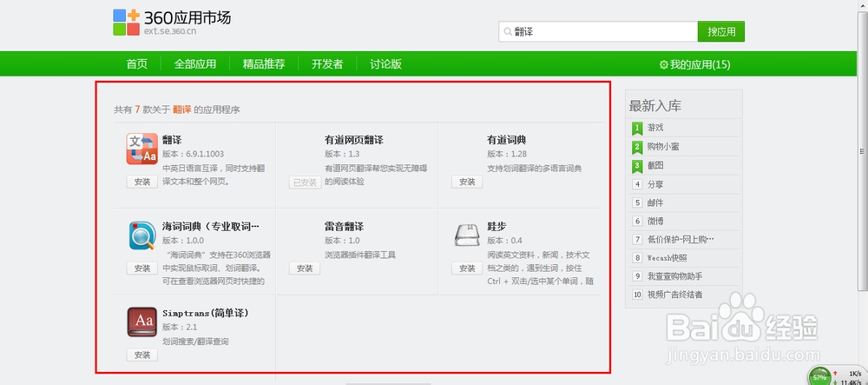
Task: Open the 跬步 title link
Action: pyautogui.click(x=497, y=227)
